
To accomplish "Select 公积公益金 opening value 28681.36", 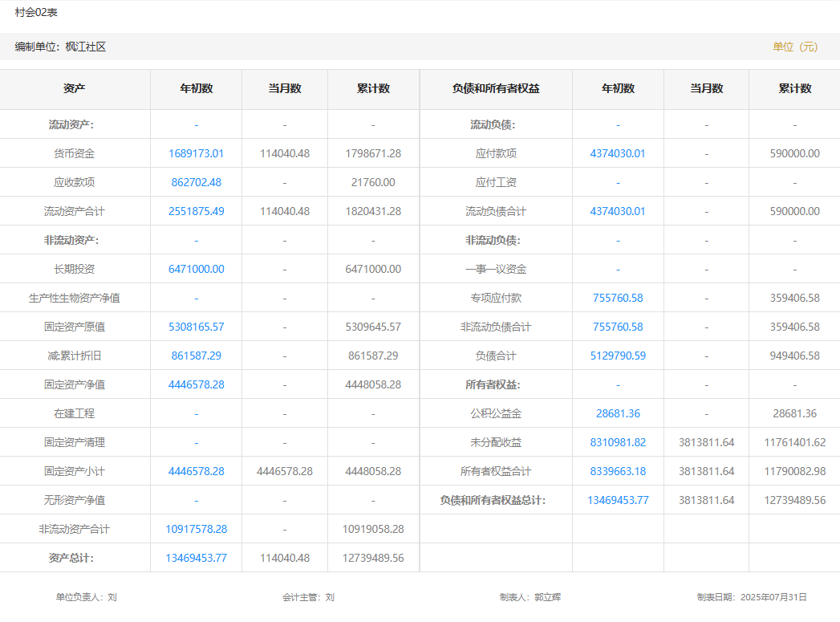I will [618, 413].
